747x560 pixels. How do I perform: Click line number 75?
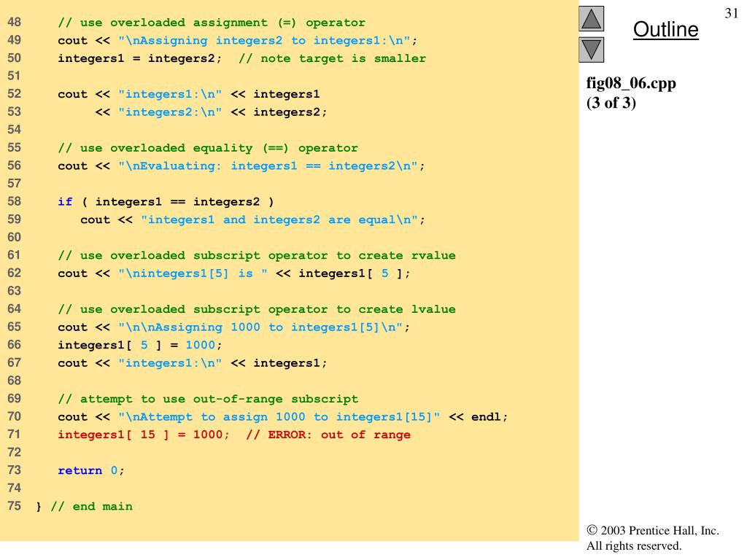pos(15,506)
